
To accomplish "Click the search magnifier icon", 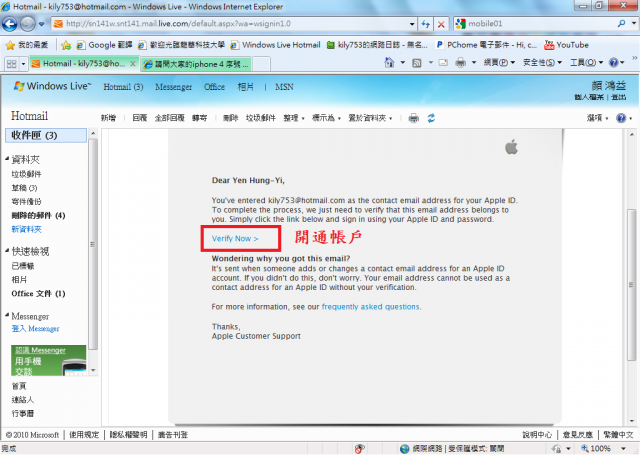I will (621, 24).
